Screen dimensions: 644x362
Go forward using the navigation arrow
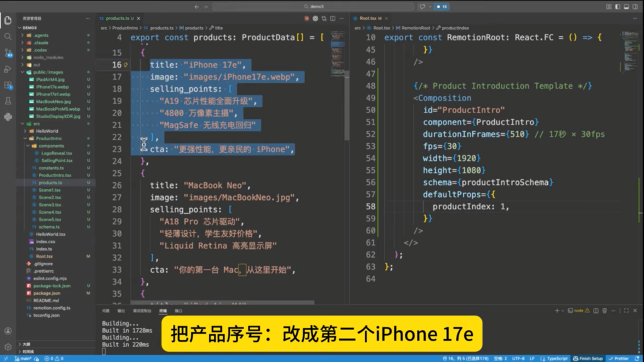coord(206,6)
